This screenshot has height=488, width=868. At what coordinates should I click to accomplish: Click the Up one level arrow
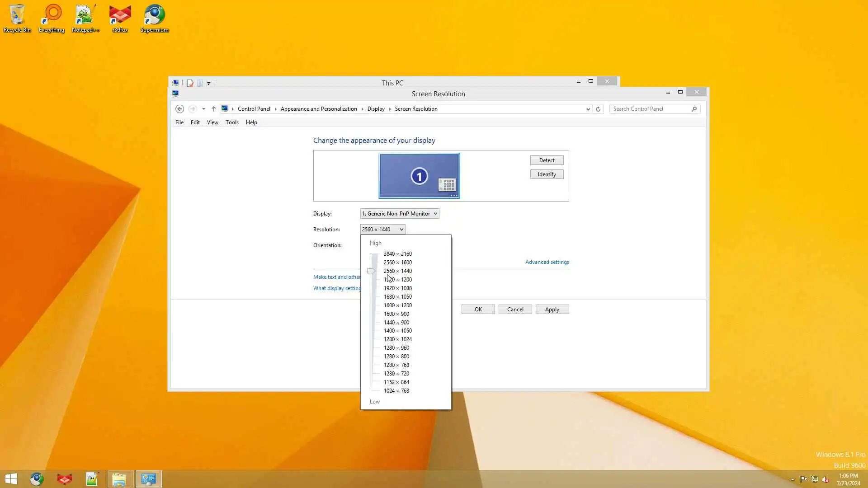[214, 109]
